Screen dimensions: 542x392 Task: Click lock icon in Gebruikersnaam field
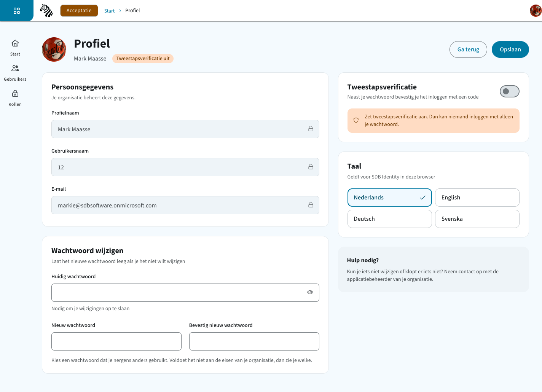pyautogui.click(x=311, y=167)
